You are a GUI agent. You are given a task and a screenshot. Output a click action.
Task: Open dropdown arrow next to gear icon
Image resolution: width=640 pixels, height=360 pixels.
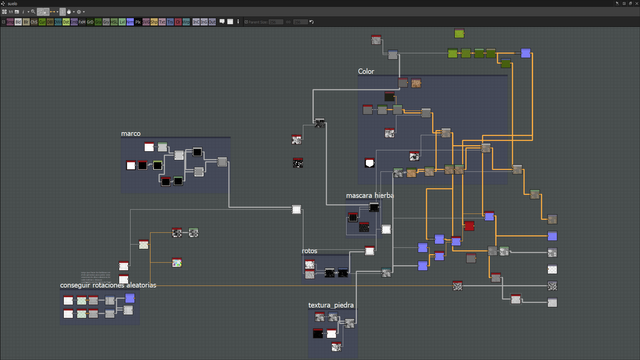[84, 12]
